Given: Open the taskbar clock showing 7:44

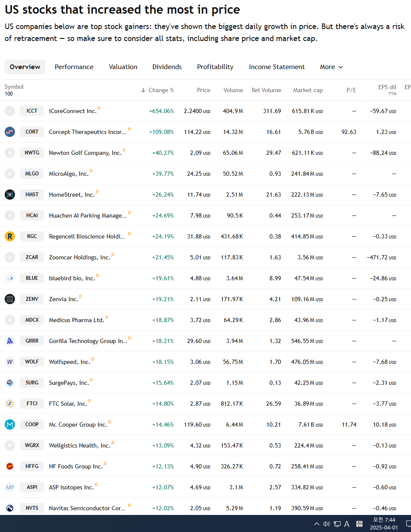Looking at the screenshot, I should point(384,523).
